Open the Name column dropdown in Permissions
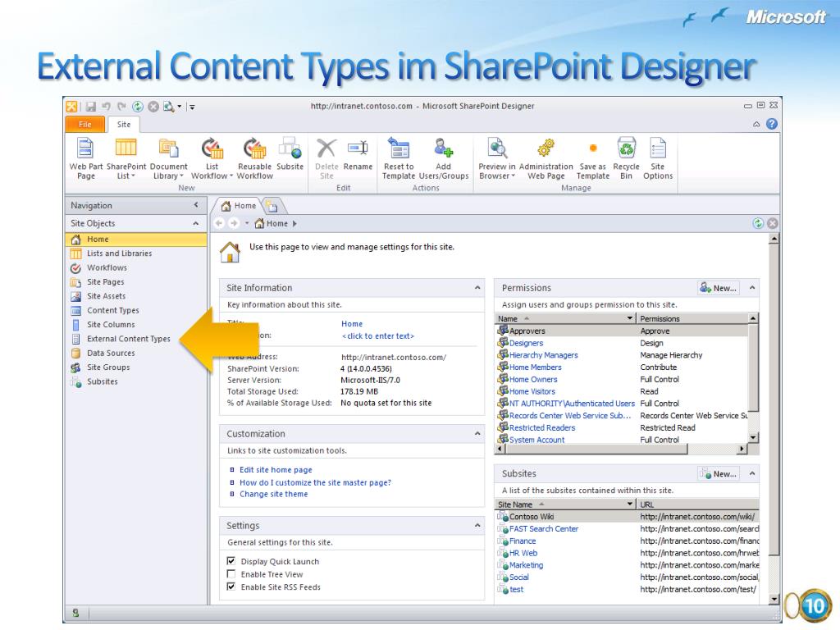 coord(630,318)
